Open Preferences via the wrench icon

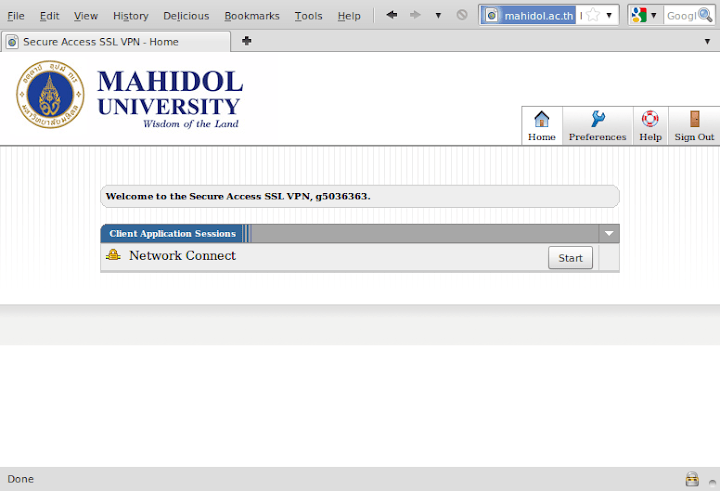(597, 119)
